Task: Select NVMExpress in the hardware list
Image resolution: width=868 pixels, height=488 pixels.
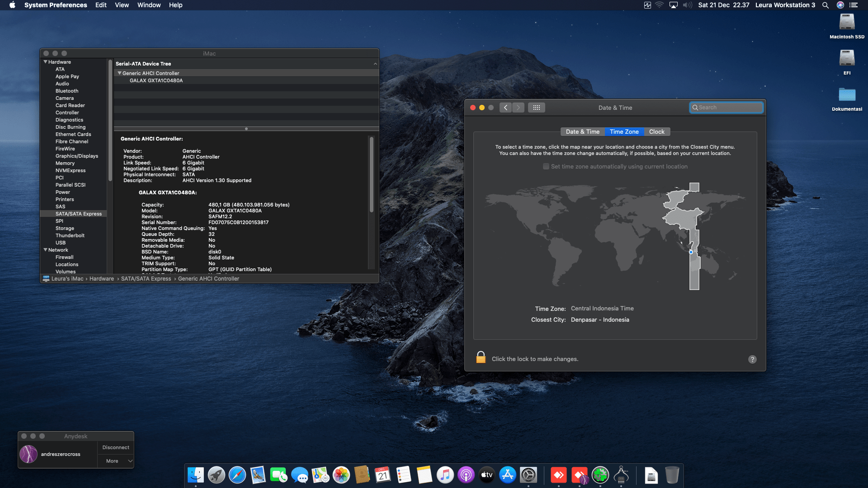Action: [70, 170]
